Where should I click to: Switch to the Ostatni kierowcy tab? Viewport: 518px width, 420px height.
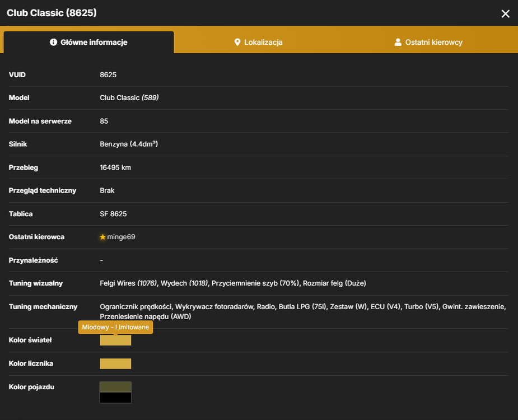[428, 43]
